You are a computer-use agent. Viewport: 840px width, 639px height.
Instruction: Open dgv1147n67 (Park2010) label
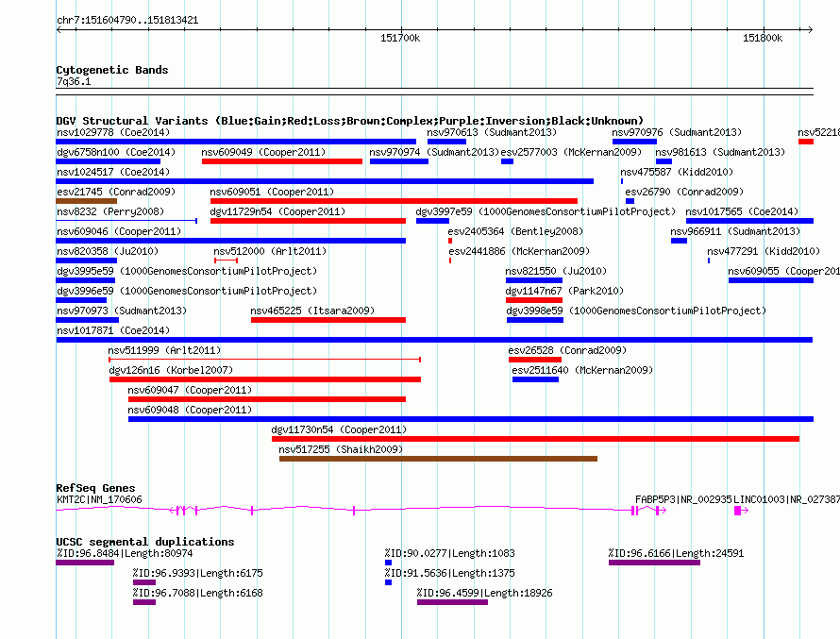pos(564,291)
